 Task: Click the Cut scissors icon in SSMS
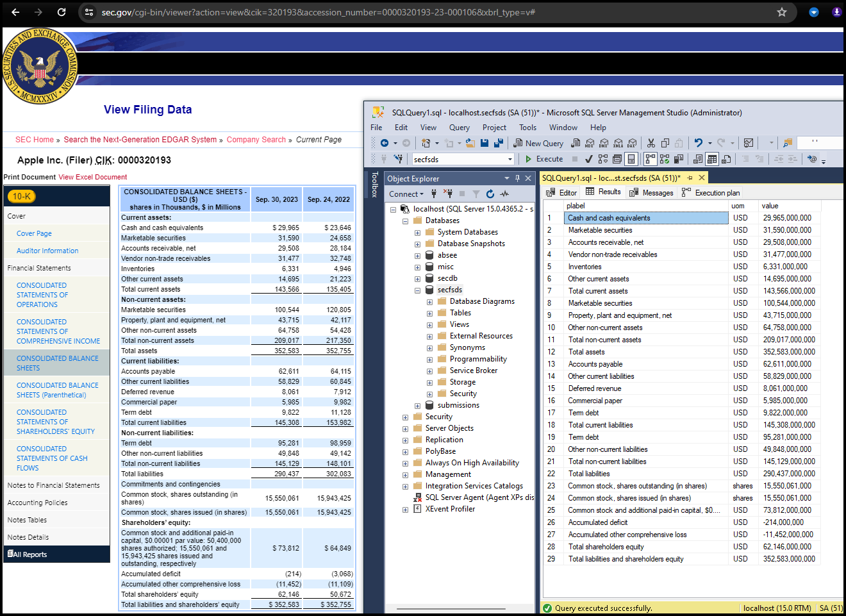[651, 143]
